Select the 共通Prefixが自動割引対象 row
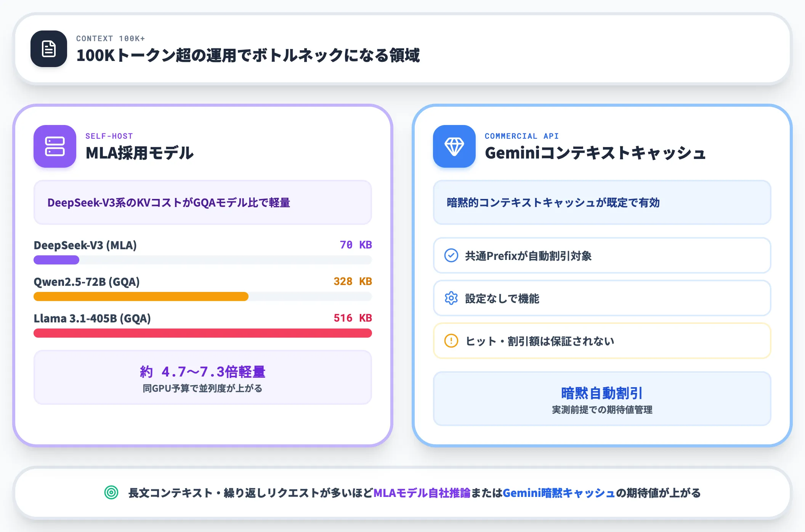 [602, 255]
